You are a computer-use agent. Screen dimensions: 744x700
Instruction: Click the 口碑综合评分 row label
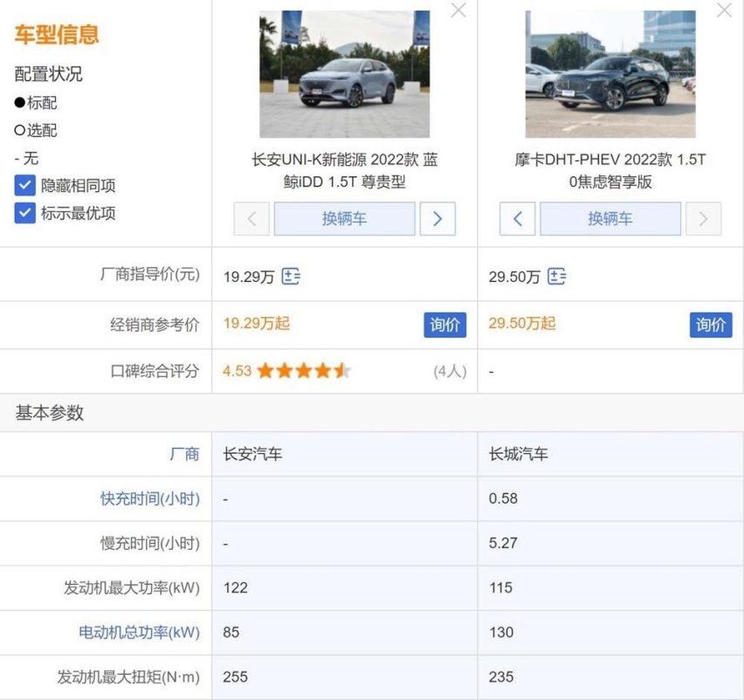click(155, 371)
